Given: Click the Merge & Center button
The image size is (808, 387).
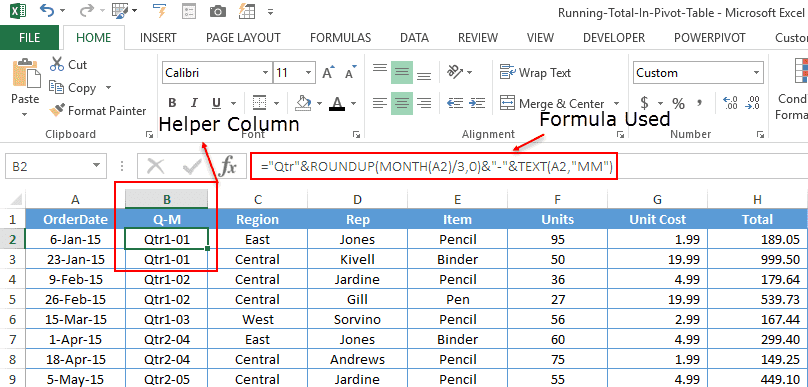Looking at the screenshot, I should [552, 103].
